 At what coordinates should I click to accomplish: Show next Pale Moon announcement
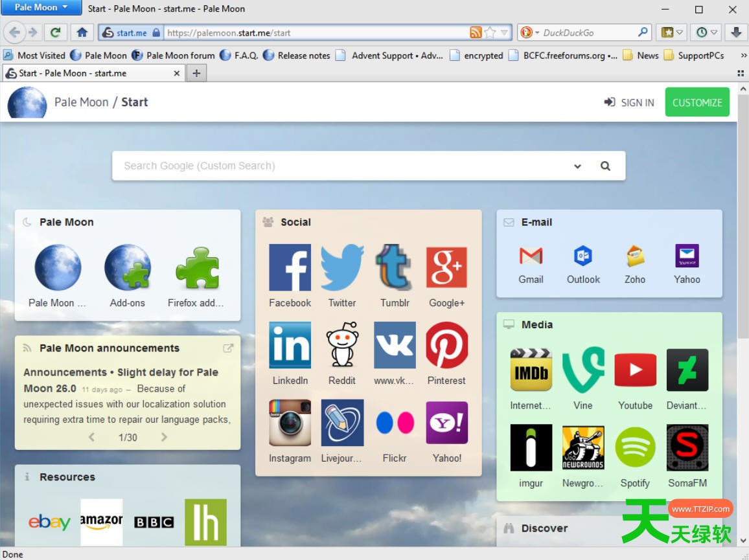164,437
